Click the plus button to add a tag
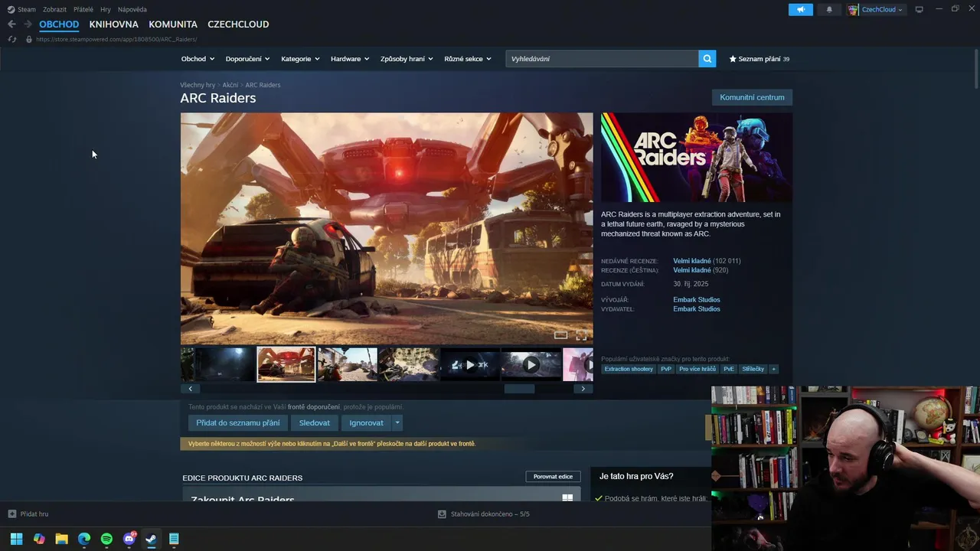 point(773,369)
